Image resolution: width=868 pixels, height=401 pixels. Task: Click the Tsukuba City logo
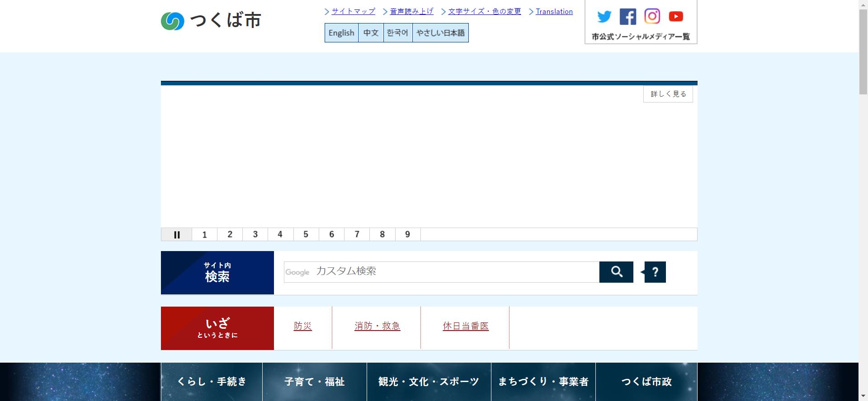pos(211,21)
